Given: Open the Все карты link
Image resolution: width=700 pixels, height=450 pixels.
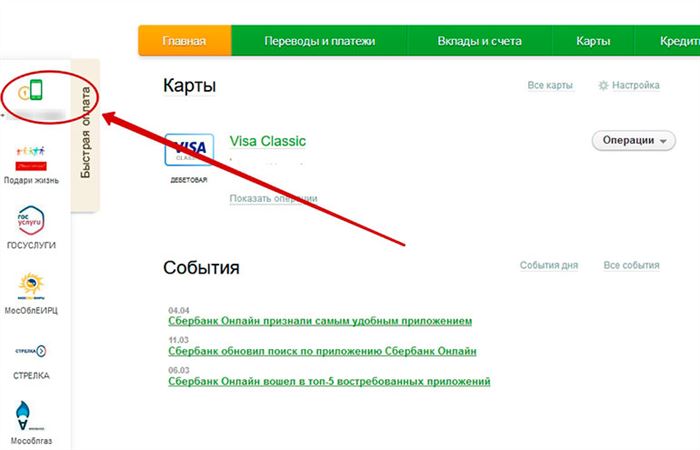Looking at the screenshot, I should coord(550,85).
